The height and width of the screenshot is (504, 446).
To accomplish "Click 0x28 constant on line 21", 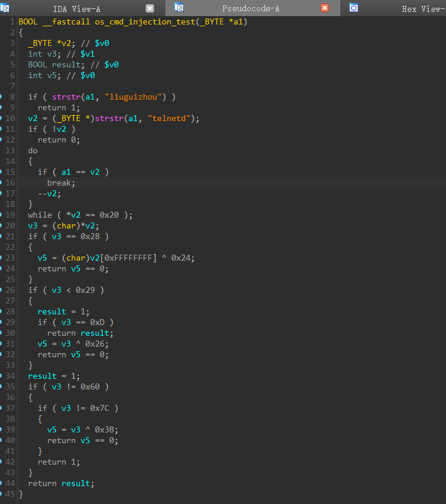I will 90,236.
